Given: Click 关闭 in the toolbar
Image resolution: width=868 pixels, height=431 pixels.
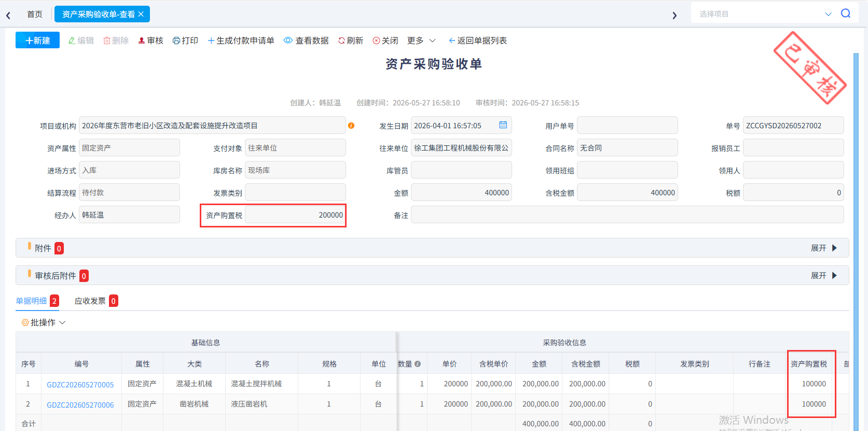Looking at the screenshot, I should pos(385,41).
